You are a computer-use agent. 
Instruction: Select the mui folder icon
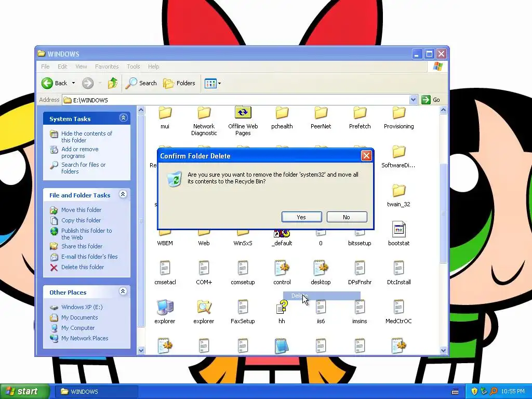[165, 113]
